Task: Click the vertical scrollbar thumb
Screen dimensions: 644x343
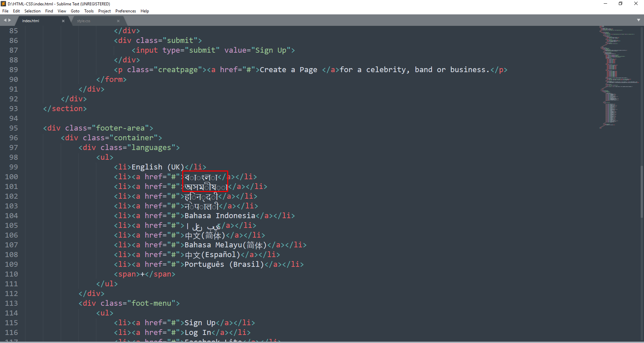Action: coord(642,191)
